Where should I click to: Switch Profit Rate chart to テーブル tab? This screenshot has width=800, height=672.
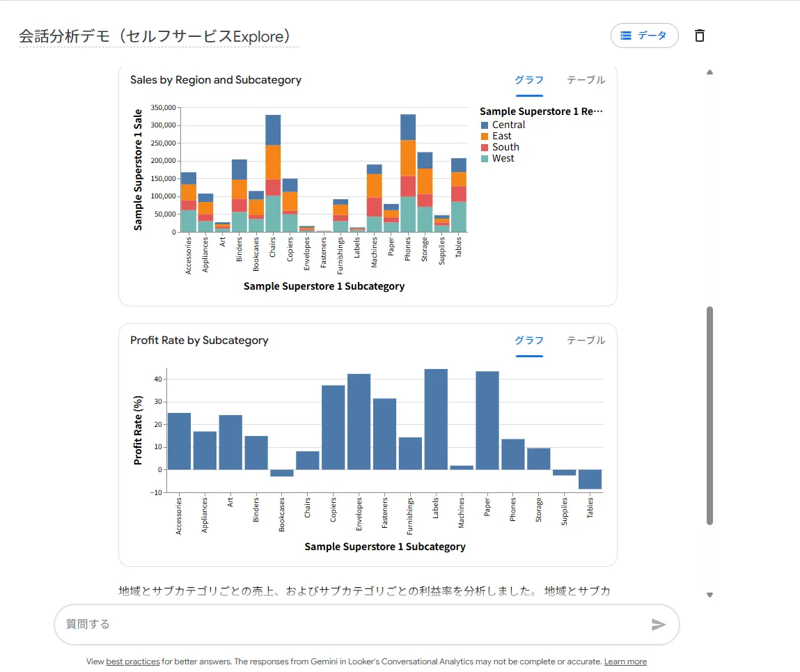tap(586, 341)
